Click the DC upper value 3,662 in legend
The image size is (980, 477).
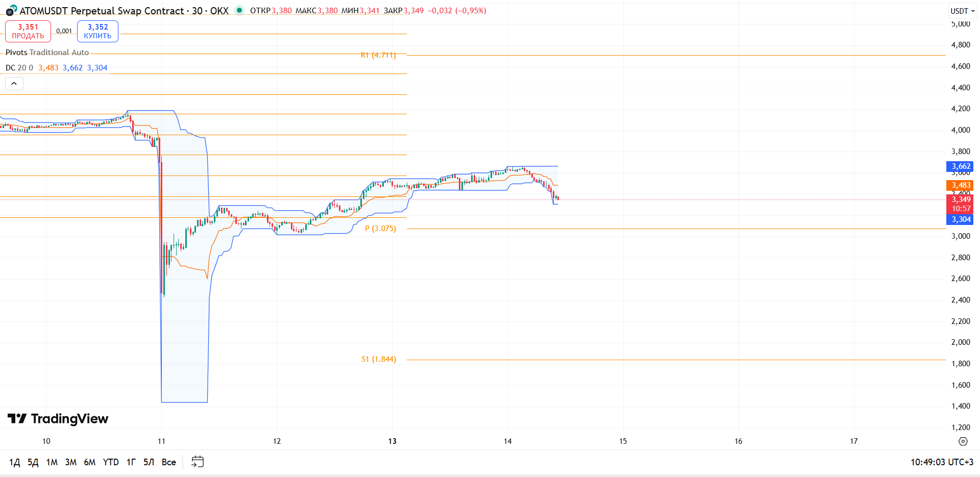coord(72,68)
